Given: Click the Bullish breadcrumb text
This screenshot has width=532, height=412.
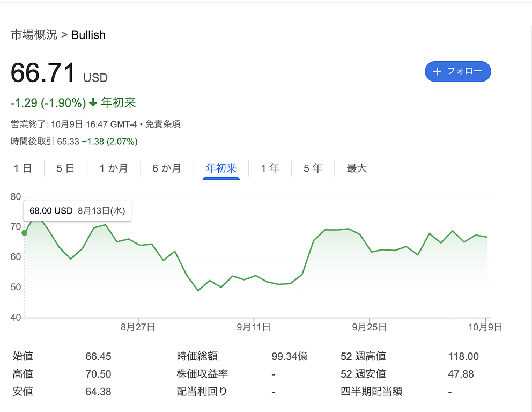Looking at the screenshot, I should 88,35.
